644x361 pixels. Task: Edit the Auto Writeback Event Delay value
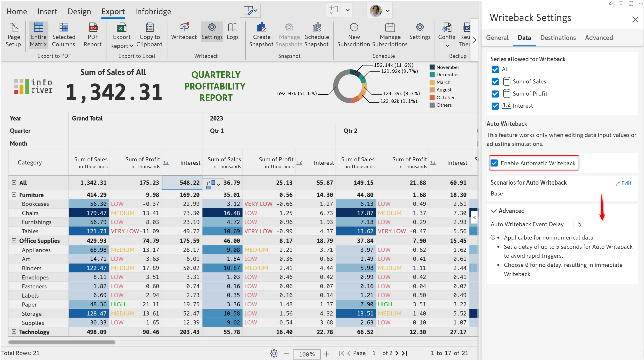pyautogui.click(x=603, y=224)
